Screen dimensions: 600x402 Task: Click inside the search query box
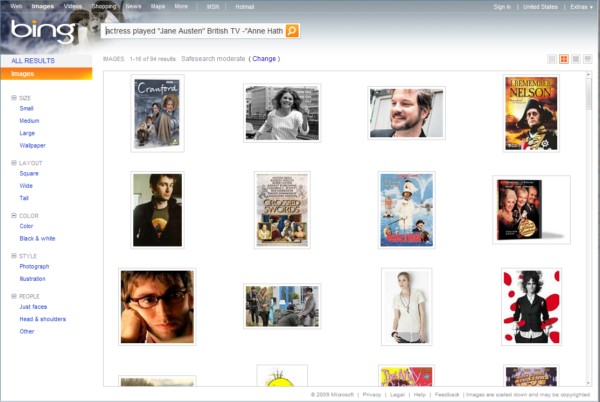tap(194, 31)
